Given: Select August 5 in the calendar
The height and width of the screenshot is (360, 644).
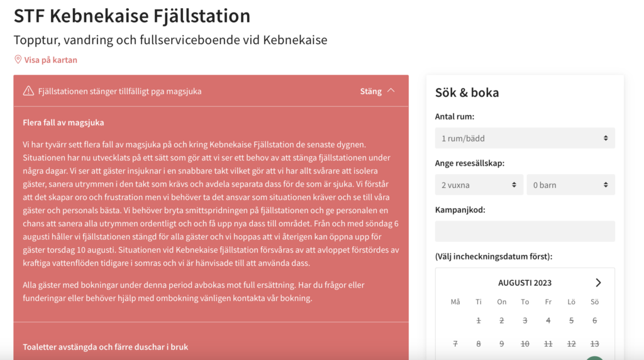Looking at the screenshot, I should [x=571, y=320].
